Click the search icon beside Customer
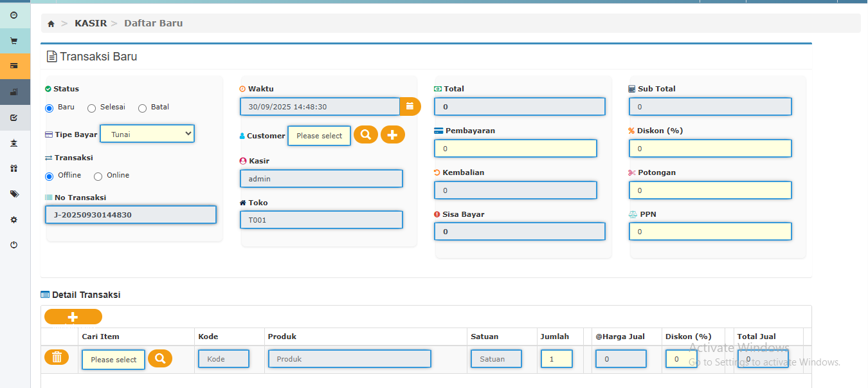Image resolution: width=868 pixels, height=388 pixels. point(365,134)
